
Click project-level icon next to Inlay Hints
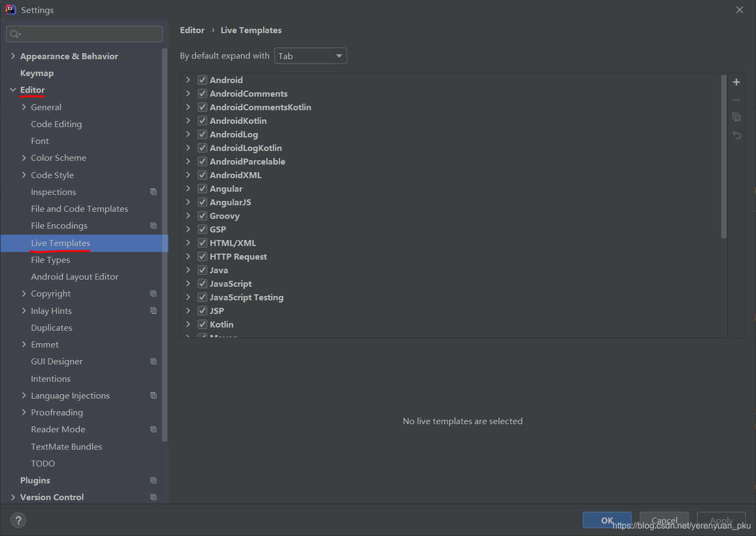153,311
